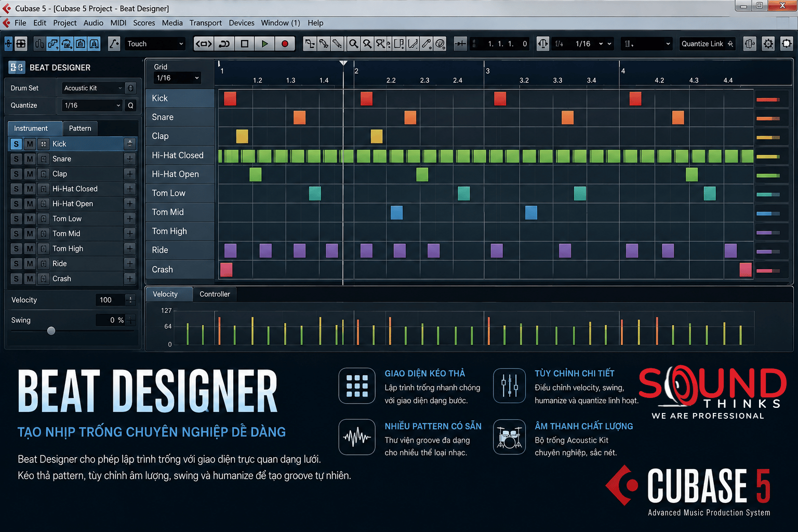The height and width of the screenshot is (532, 798).
Task: Select the first tool icon right of Record
Action: 310,44
